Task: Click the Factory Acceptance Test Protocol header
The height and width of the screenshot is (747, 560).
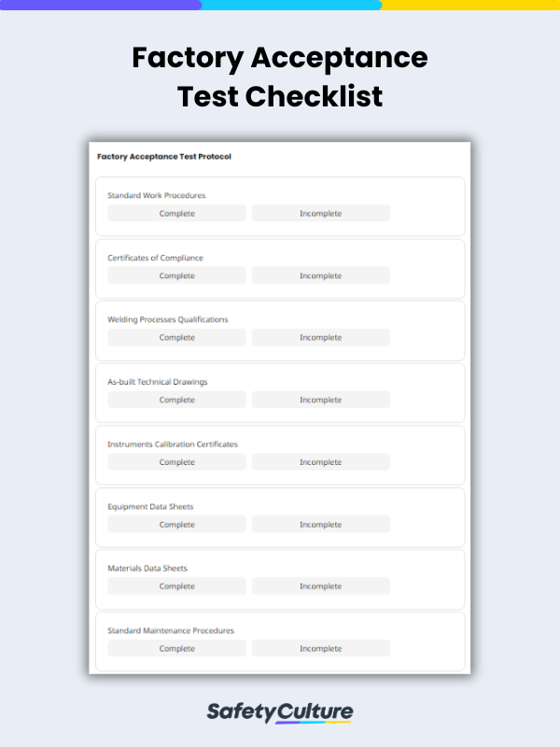Action: (x=166, y=158)
